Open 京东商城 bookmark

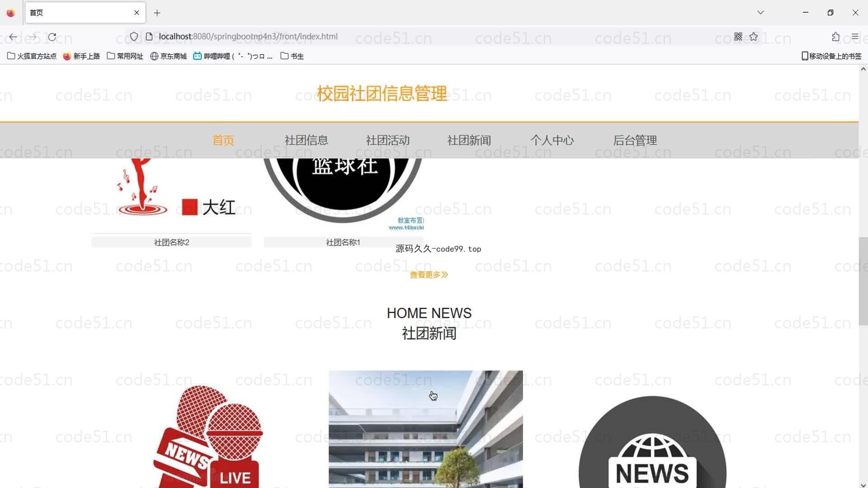[x=168, y=56]
